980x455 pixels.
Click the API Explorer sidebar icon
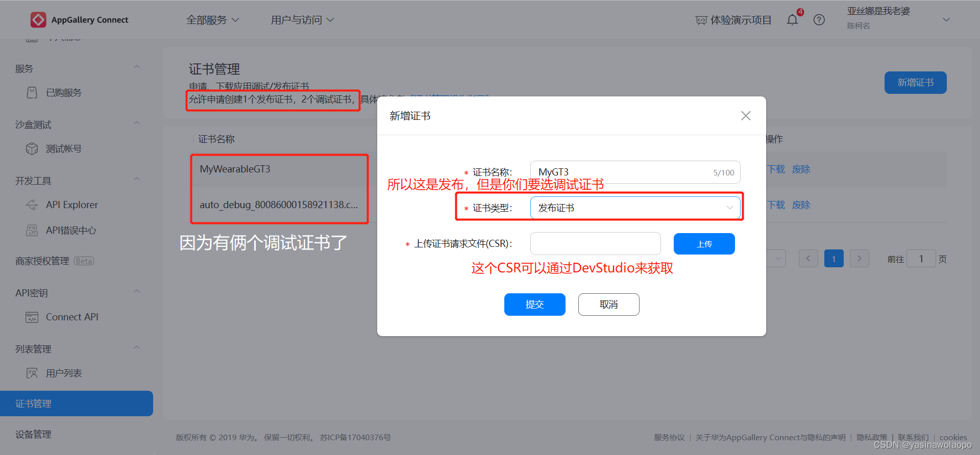(32, 205)
